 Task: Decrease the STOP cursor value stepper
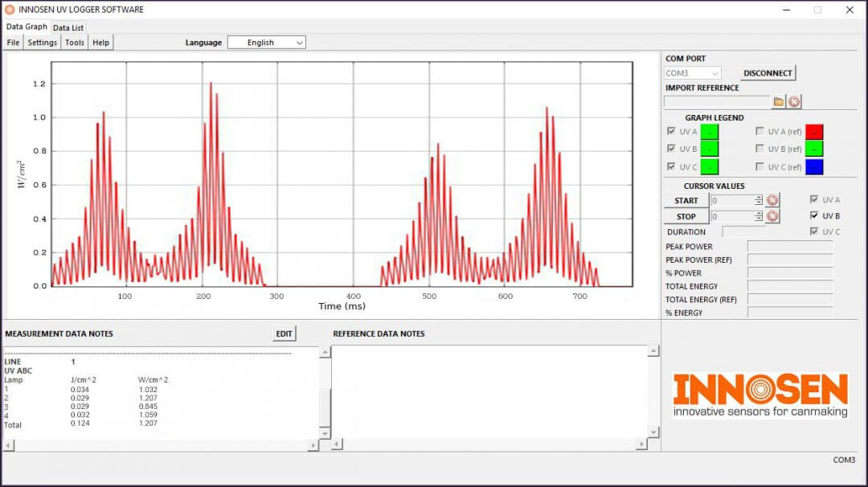pyautogui.click(x=759, y=219)
